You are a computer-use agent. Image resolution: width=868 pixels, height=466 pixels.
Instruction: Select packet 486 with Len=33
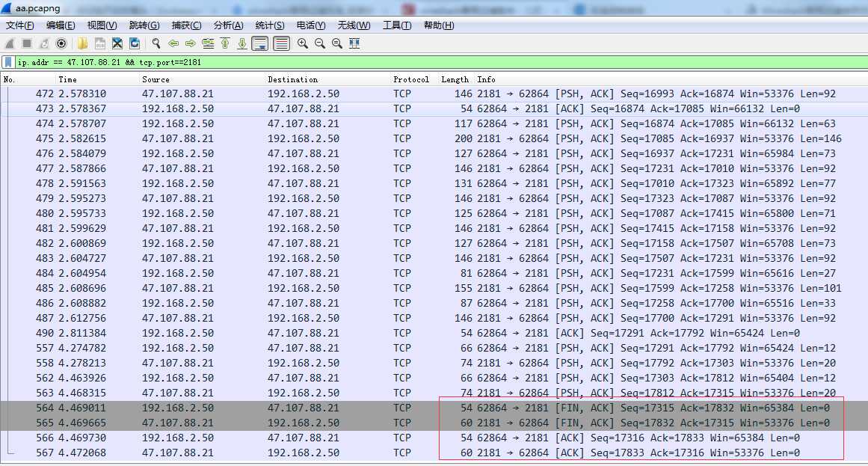click(x=434, y=303)
